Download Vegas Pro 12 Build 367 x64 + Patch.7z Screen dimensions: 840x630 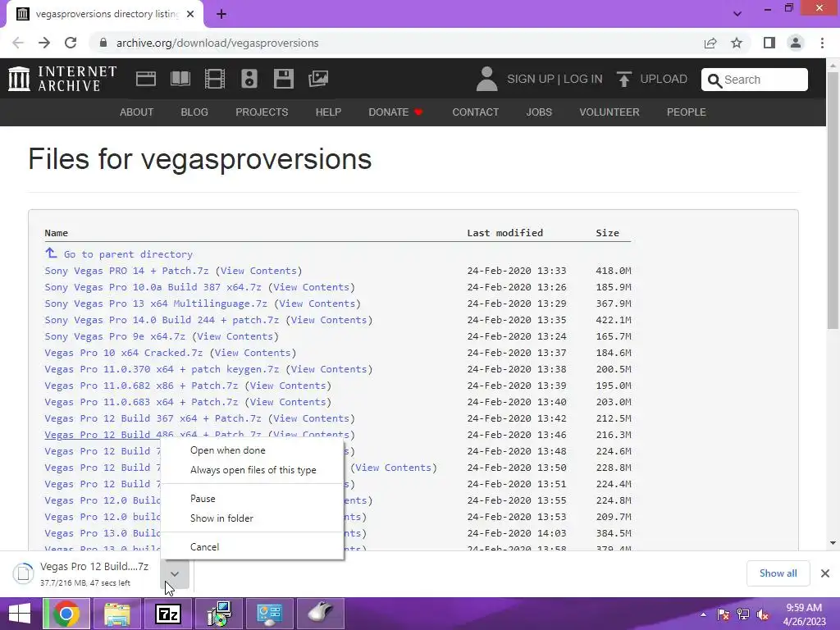(153, 418)
